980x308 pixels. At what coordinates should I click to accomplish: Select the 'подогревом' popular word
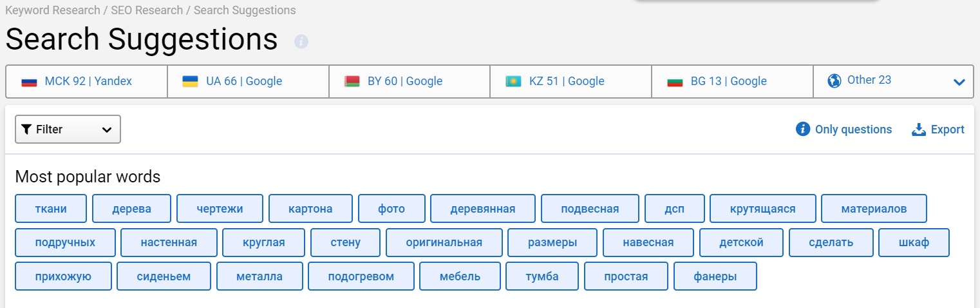pos(361,276)
